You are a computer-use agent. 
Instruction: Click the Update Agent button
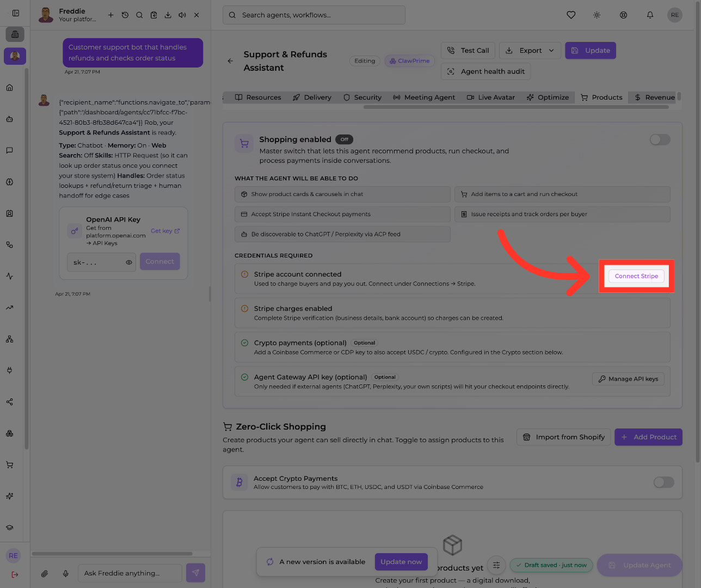click(x=639, y=565)
